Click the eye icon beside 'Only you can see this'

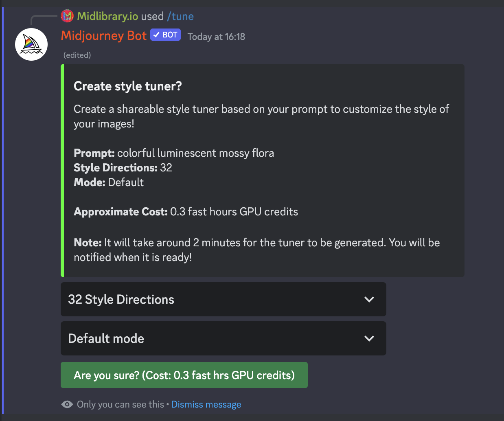click(67, 404)
